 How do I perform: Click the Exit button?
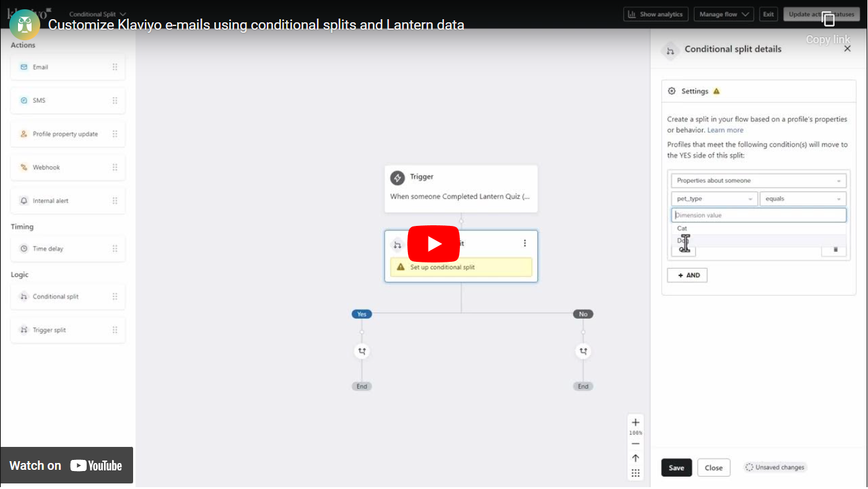pos(768,14)
